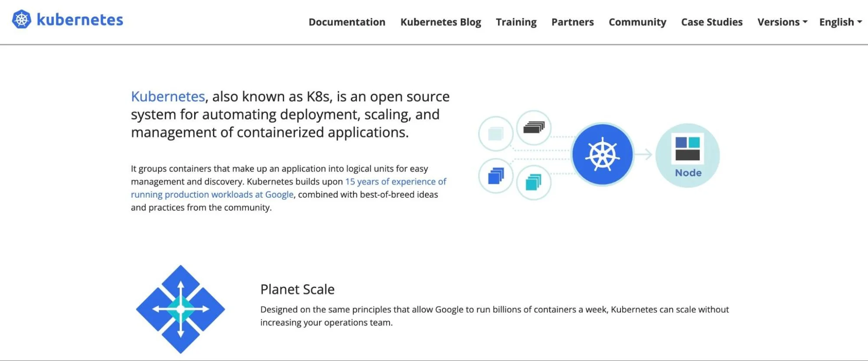
Task: Expand the Versions dropdown
Action: [x=782, y=22]
